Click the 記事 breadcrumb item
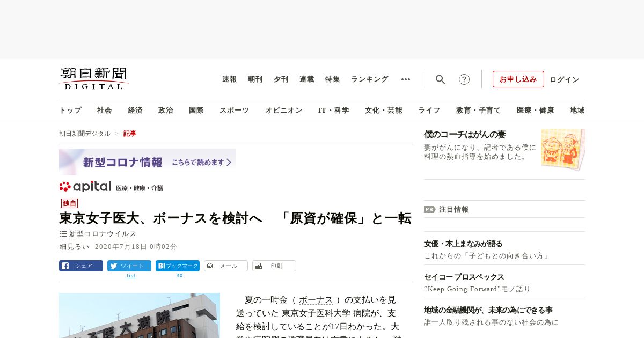This screenshot has height=338, width=644. (130, 134)
